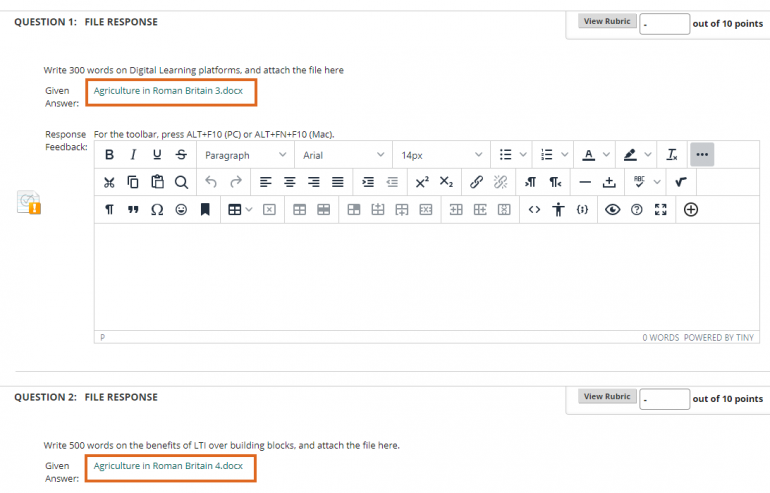Collapse toolbar with three-dots button

tap(702, 155)
